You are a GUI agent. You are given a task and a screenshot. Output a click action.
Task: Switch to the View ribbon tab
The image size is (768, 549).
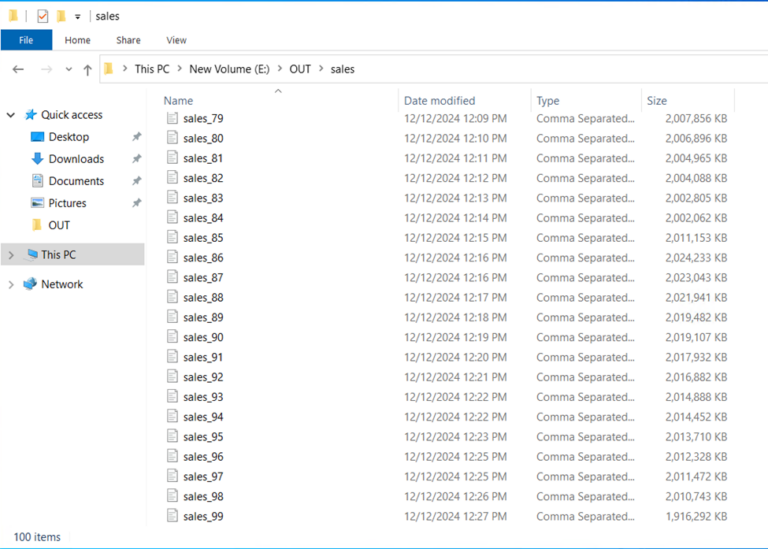click(x=176, y=40)
